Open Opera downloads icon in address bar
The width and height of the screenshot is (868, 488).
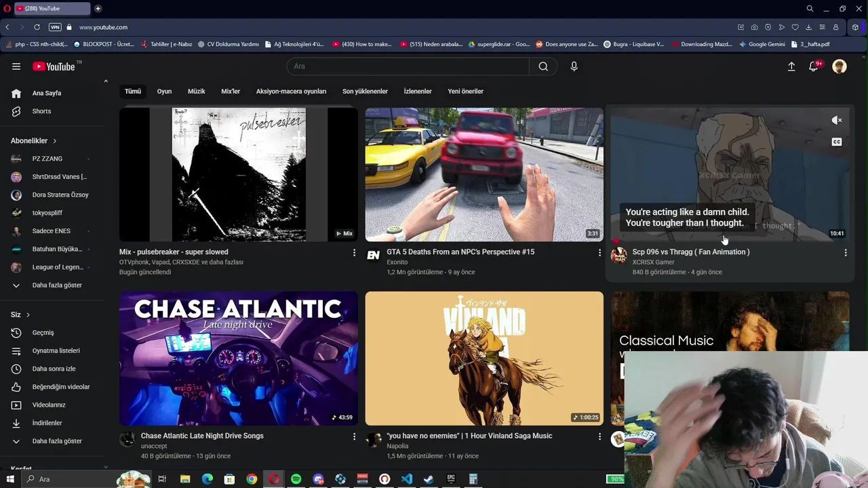pyautogui.click(x=808, y=27)
